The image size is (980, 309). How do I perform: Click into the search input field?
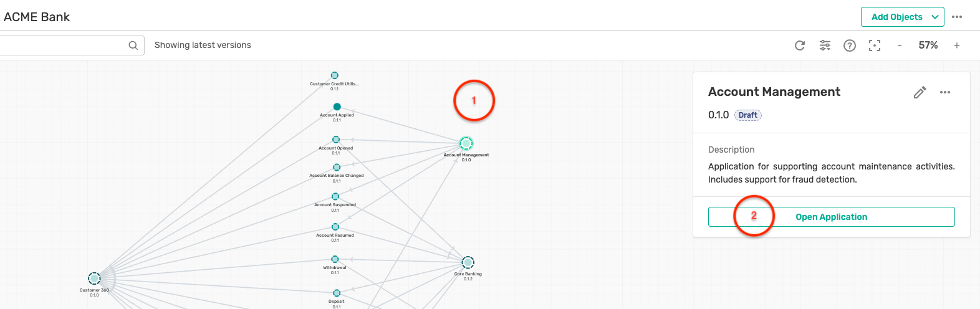click(62, 45)
